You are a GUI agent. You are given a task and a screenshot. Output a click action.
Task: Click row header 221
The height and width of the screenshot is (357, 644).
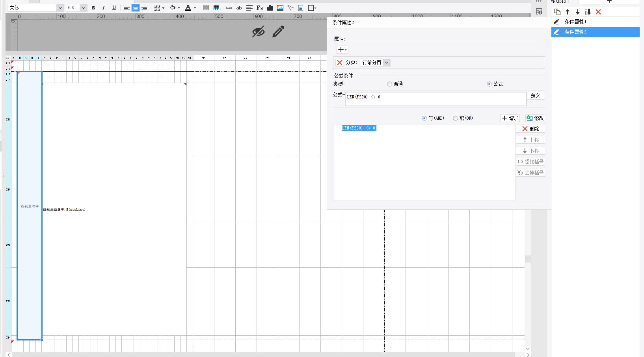tap(8, 190)
